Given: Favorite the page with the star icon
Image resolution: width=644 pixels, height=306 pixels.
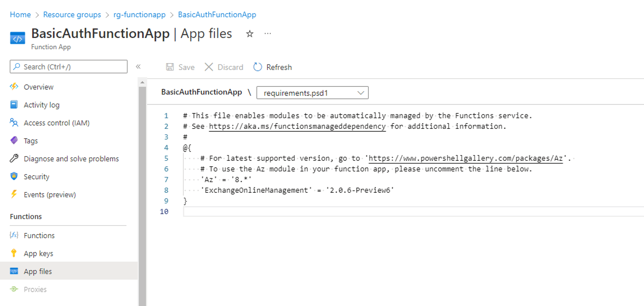Looking at the screenshot, I should tap(249, 34).
